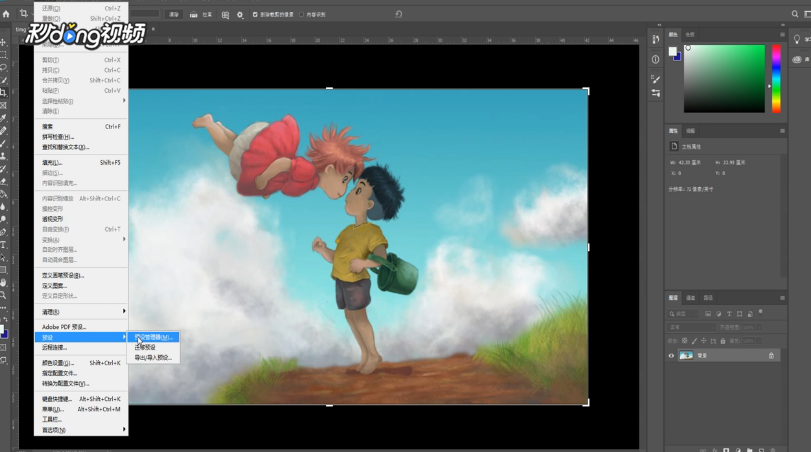Hide the 背景 layer via eye icon
811x452 pixels.
(x=671, y=355)
